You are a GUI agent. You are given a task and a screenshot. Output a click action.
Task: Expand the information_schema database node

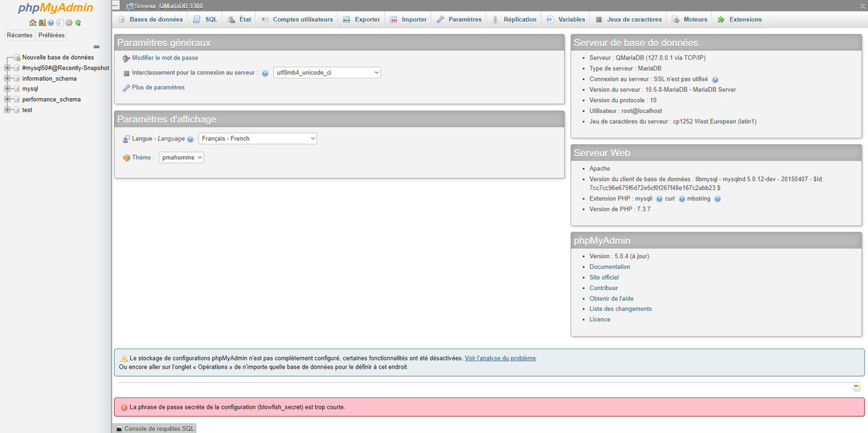[7, 79]
